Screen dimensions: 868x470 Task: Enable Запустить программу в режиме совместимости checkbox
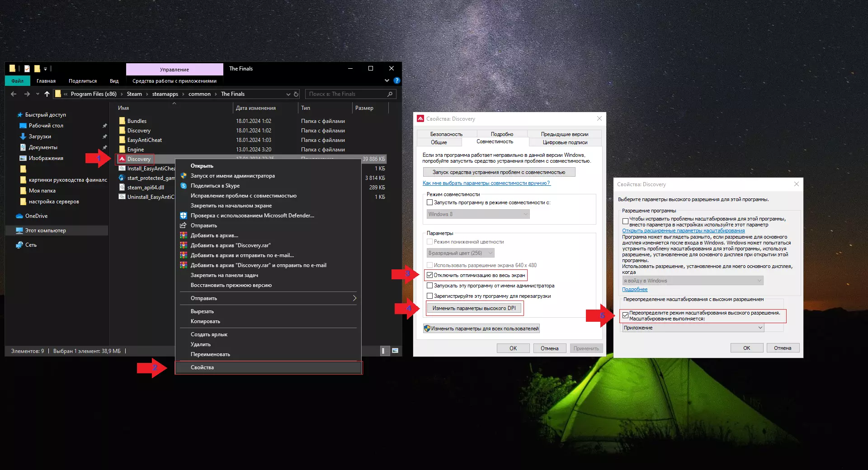430,202
